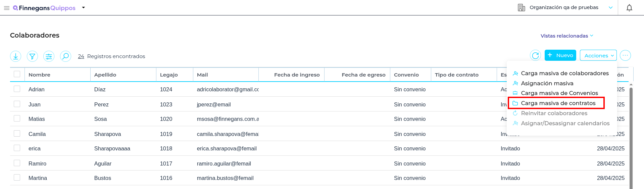Click the download records icon
Viewport: 644px width, 189px height.
[x=16, y=56]
